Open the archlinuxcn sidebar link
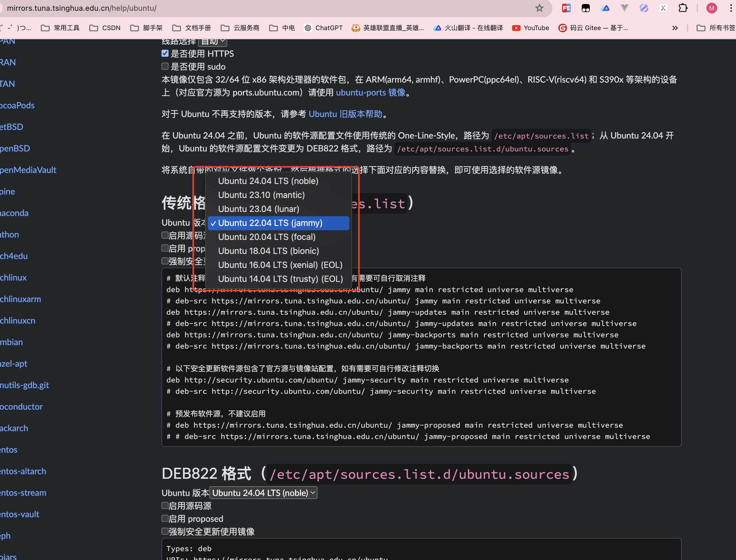 coord(17,321)
